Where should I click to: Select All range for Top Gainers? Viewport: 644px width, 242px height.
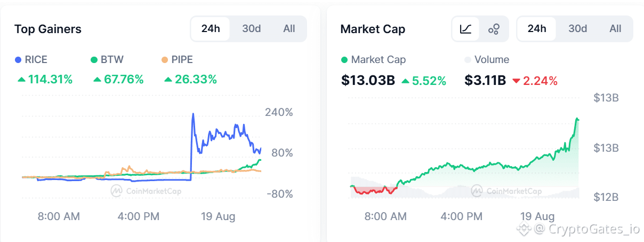pyautogui.click(x=289, y=28)
